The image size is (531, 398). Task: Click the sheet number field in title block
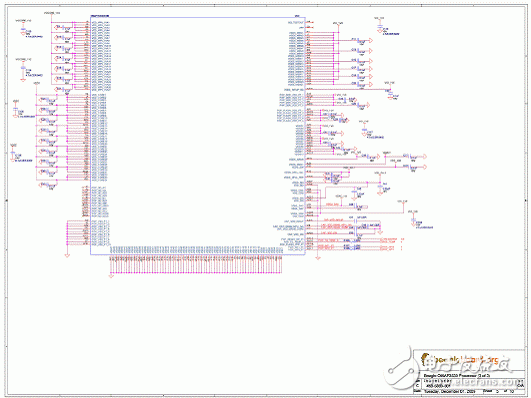click(x=503, y=391)
